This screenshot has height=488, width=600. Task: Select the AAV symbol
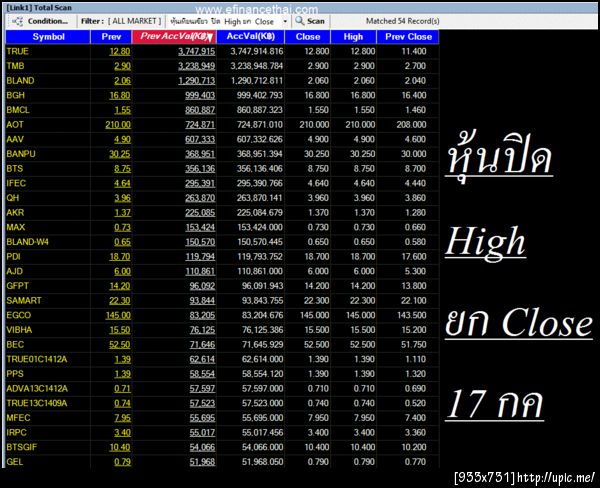click(x=15, y=139)
